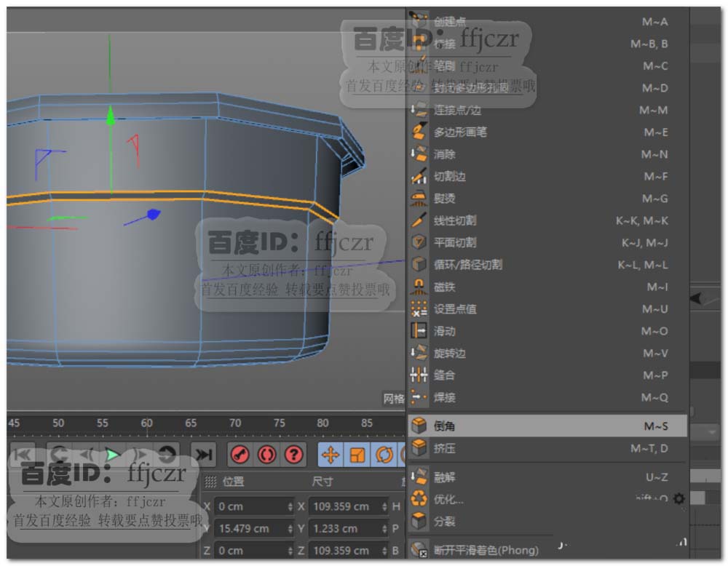The image size is (728, 566).
Task: Select the 焊接 weld tool icon
Action: coord(419,397)
